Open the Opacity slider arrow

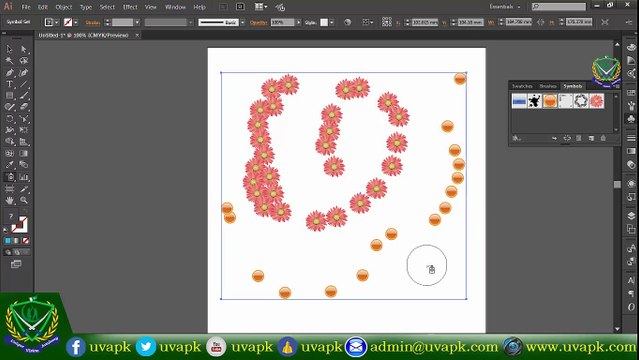299,22
